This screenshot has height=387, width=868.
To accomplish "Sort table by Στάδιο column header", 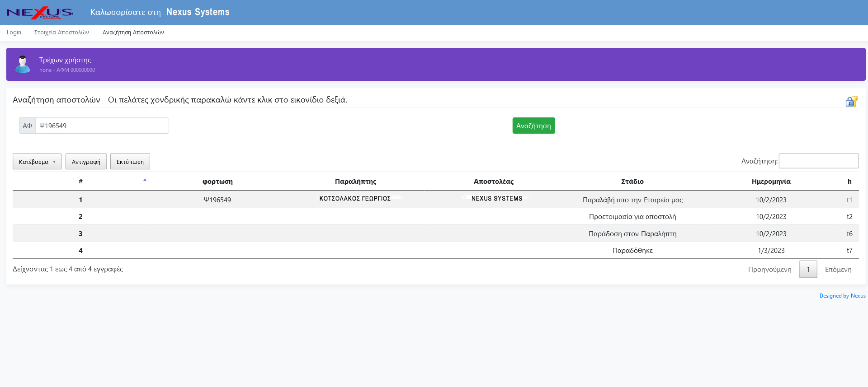I will pos(632,182).
